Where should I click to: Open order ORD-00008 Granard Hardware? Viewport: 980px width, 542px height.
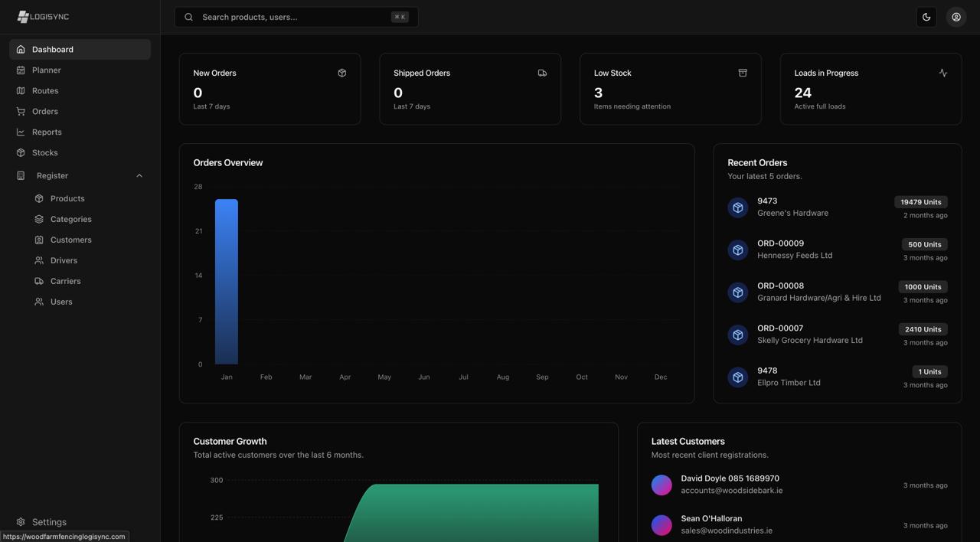coord(838,292)
